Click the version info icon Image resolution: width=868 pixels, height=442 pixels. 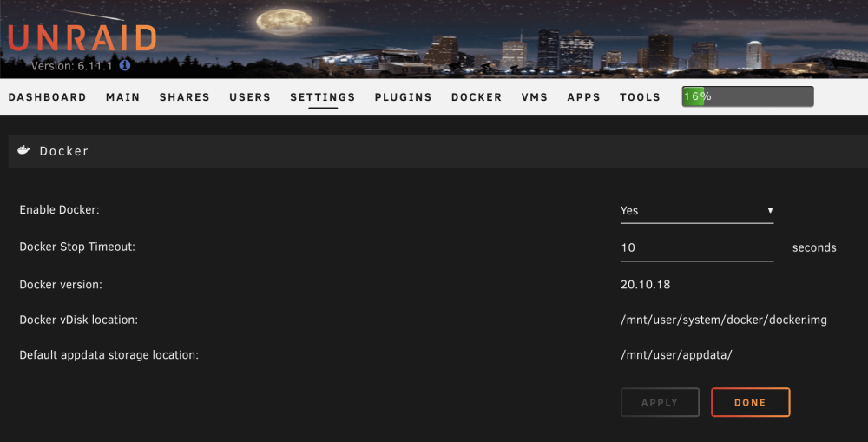(x=125, y=65)
